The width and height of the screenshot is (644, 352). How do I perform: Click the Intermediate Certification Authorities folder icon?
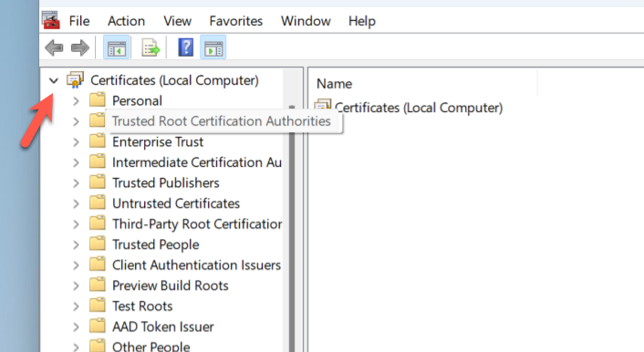pyautogui.click(x=98, y=161)
